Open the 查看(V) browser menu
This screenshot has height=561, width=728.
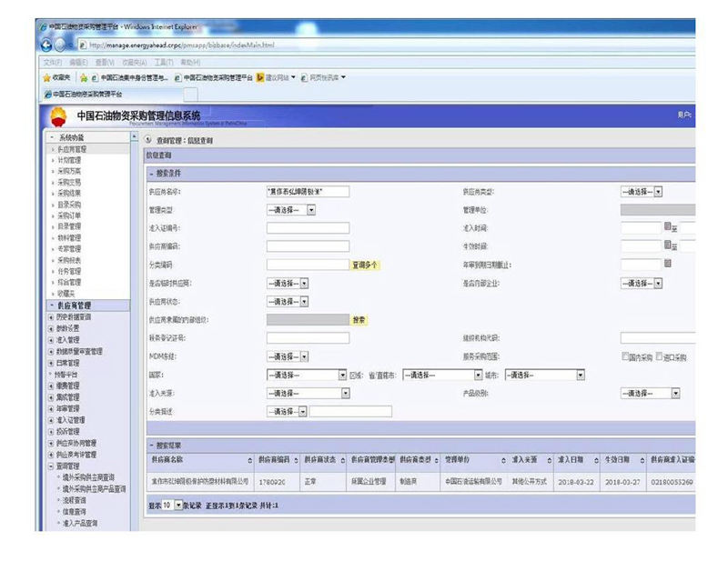(105, 62)
